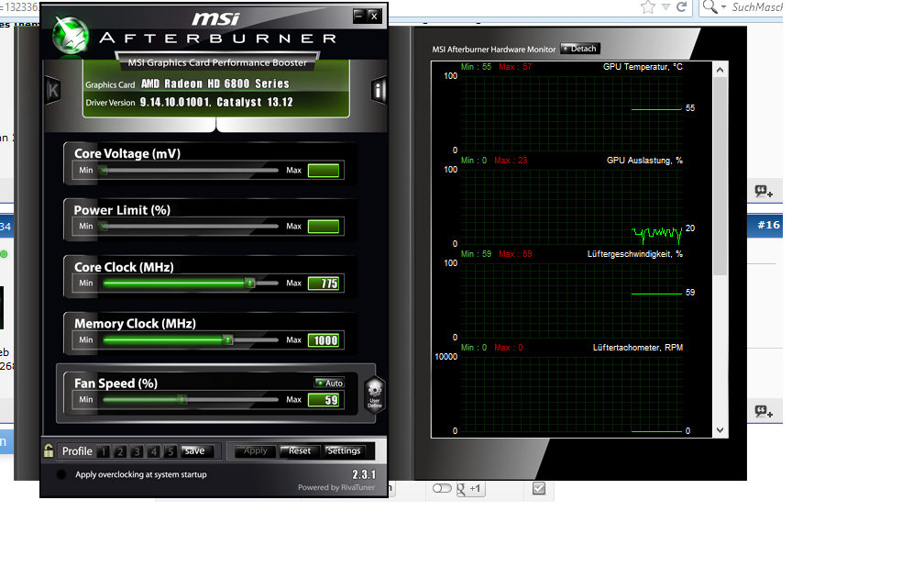This screenshot has width=924, height=578.
Task: Click the Lüftergeschwindigkeit graph
Action: coord(572,300)
